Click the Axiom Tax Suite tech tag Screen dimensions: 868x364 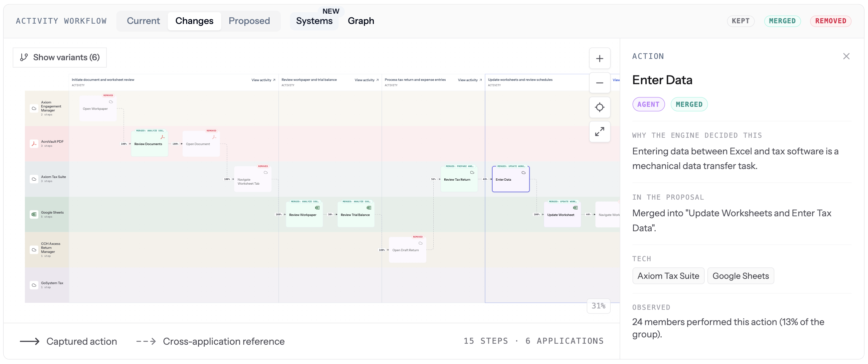coord(668,276)
